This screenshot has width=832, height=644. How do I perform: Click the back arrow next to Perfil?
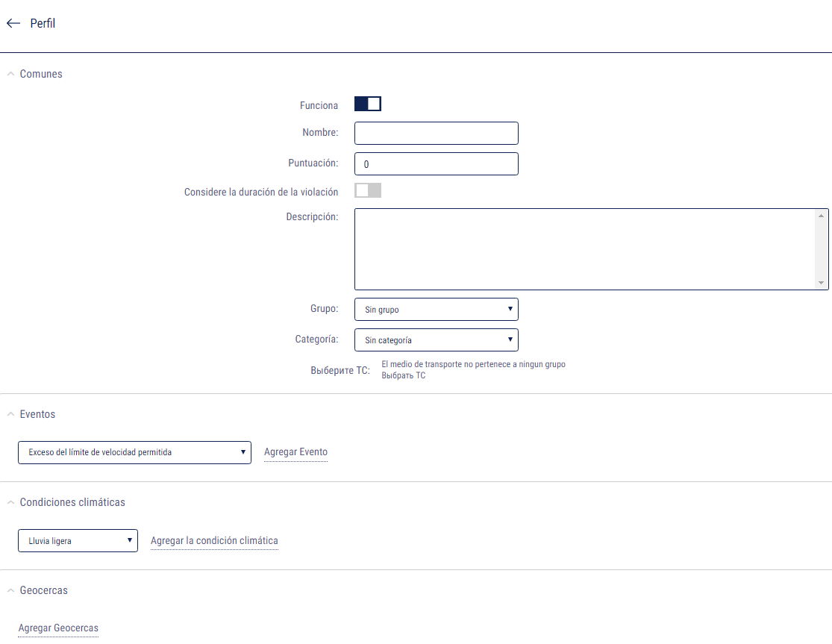pos(13,24)
